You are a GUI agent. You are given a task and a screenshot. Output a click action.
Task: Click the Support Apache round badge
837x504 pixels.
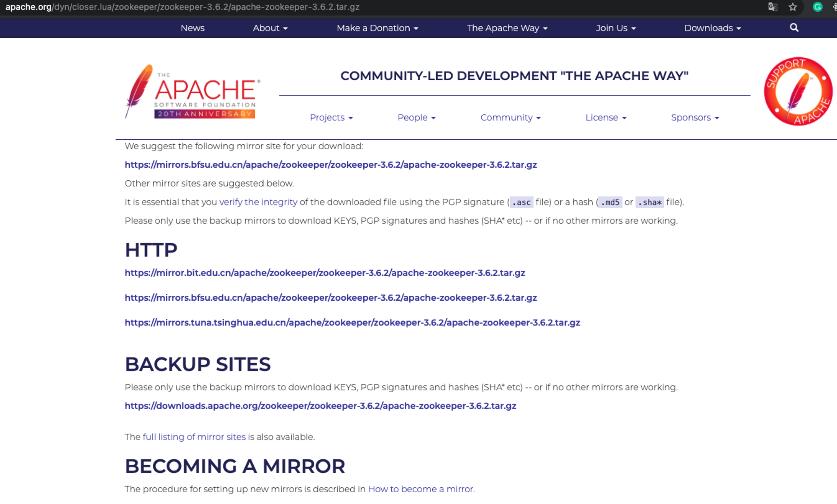[798, 91]
